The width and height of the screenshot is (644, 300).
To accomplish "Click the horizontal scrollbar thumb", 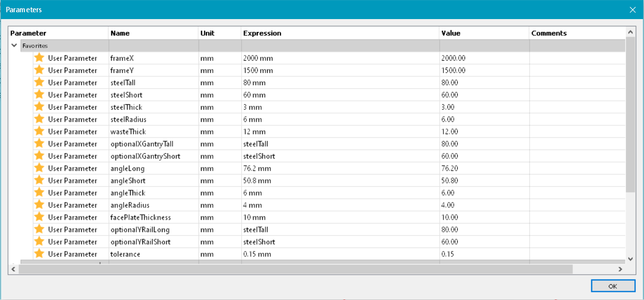I will click(295, 269).
